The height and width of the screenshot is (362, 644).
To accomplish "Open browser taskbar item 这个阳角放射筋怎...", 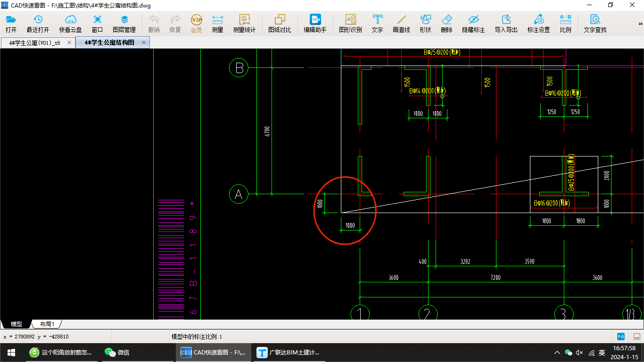I will pyautogui.click(x=62, y=352).
